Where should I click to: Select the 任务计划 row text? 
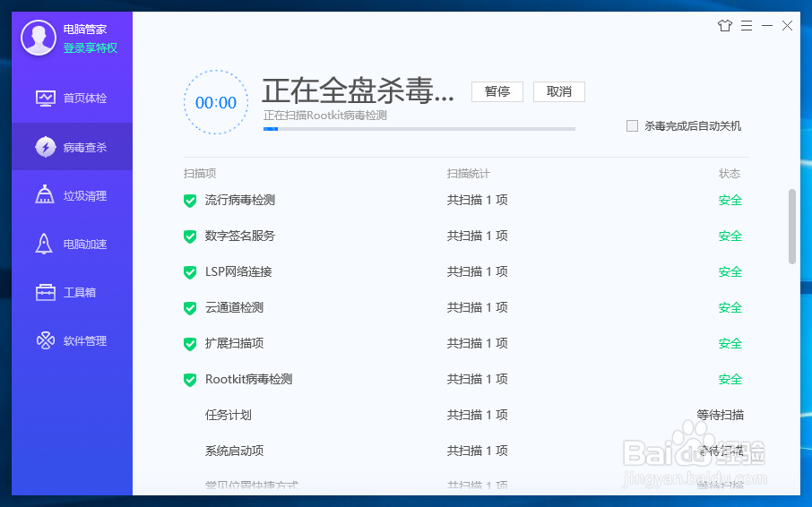point(229,415)
